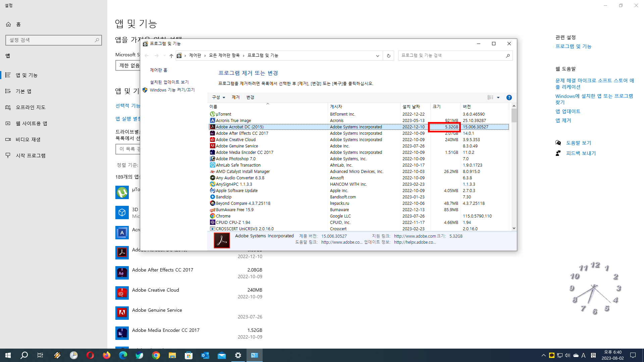
Task: Open the recent locations dropdown arrow
Action: (x=164, y=56)
